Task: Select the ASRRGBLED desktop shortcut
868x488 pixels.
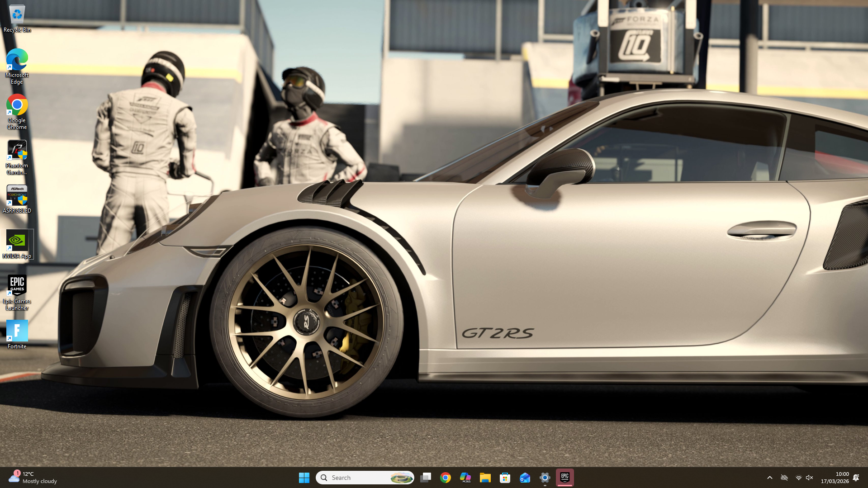Action: (x=17, y=199)
